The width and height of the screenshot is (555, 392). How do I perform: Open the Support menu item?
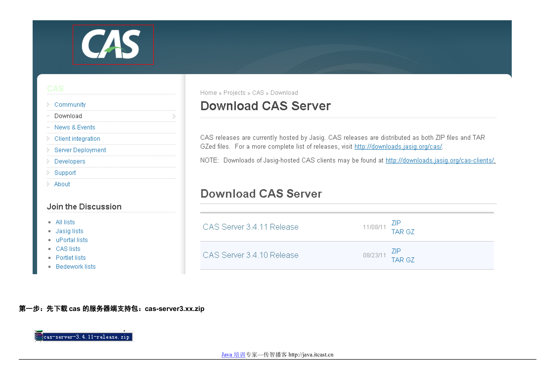65,173
